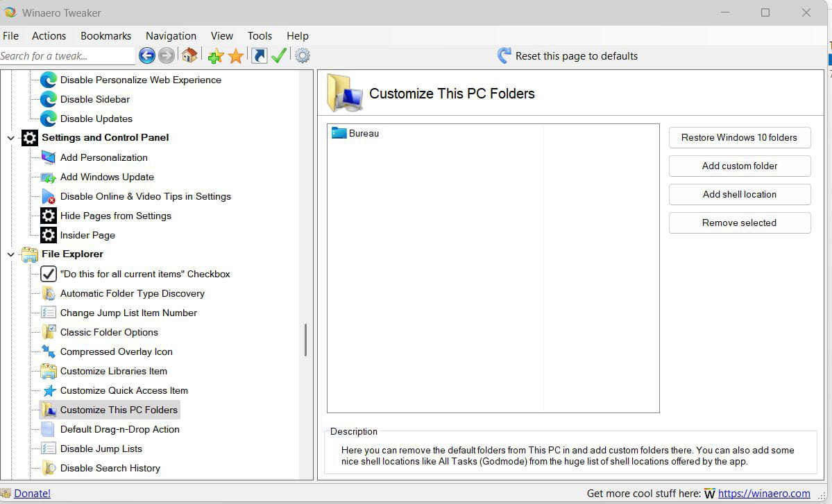Select Customize This PC Folders in tree
This screenshot has height=504, width=832.
[119, 410]
